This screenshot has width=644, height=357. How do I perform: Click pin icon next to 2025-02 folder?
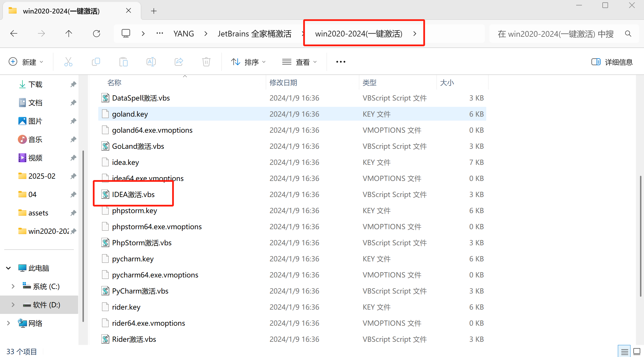pos(73,176)
